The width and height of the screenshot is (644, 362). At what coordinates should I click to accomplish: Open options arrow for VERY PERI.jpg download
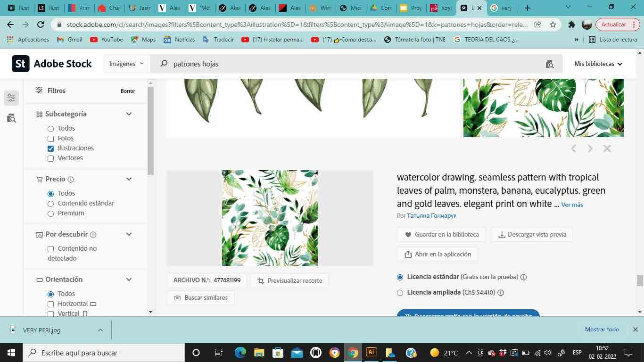click(x=100, y=330)
